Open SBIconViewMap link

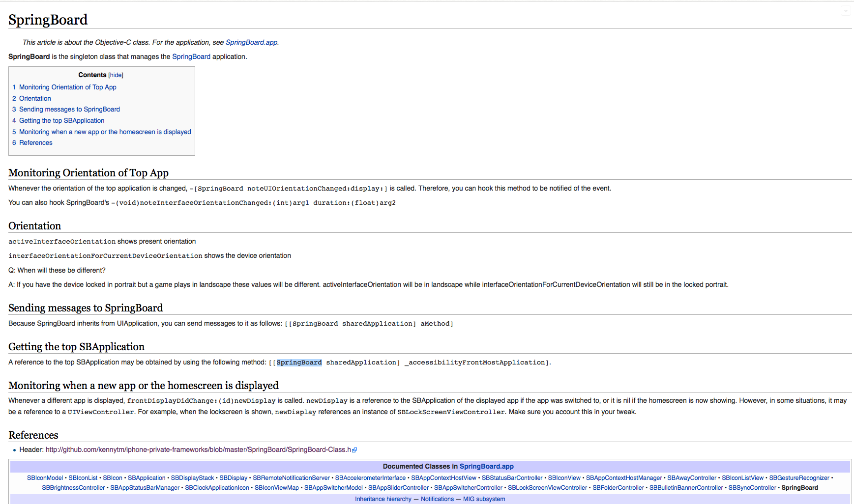(276, 488)
